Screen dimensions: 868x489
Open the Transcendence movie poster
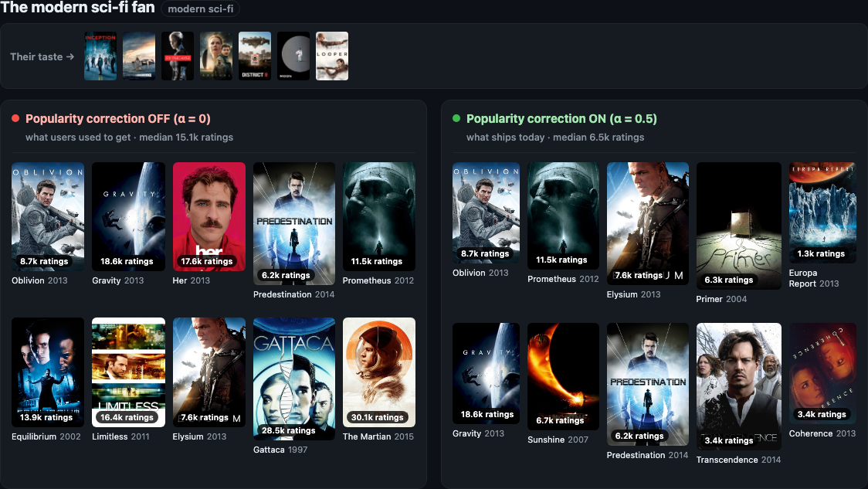(x=738, y=386)
